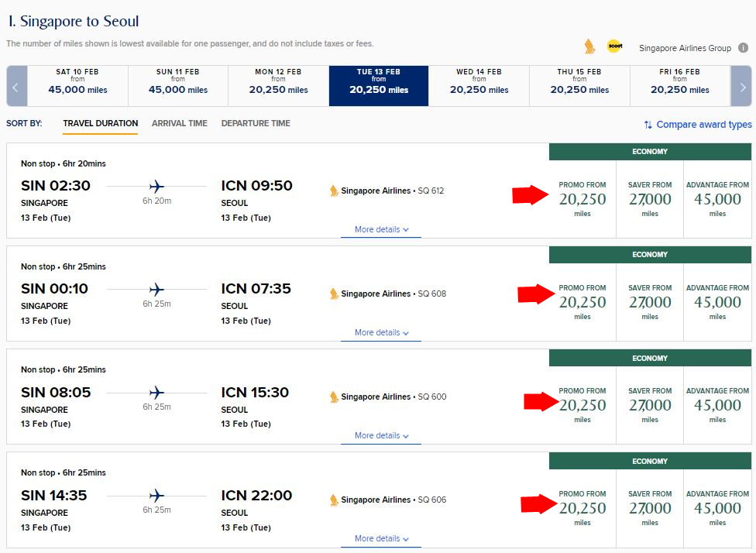This screenshot has height=553, width=756.
Task: Click the Singapore Airlines logo icon in the legend
Action: tap(590, 46)
